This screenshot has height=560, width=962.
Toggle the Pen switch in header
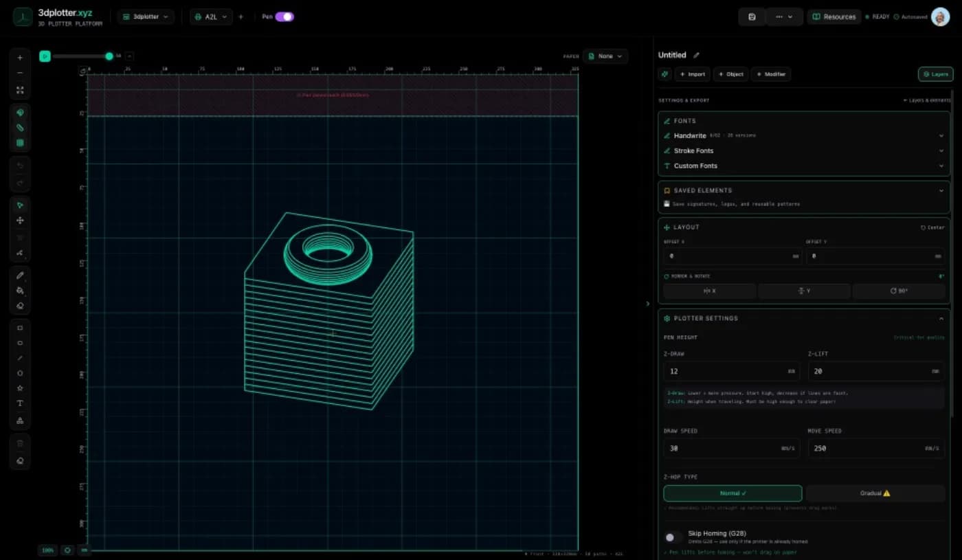point(284,16)
